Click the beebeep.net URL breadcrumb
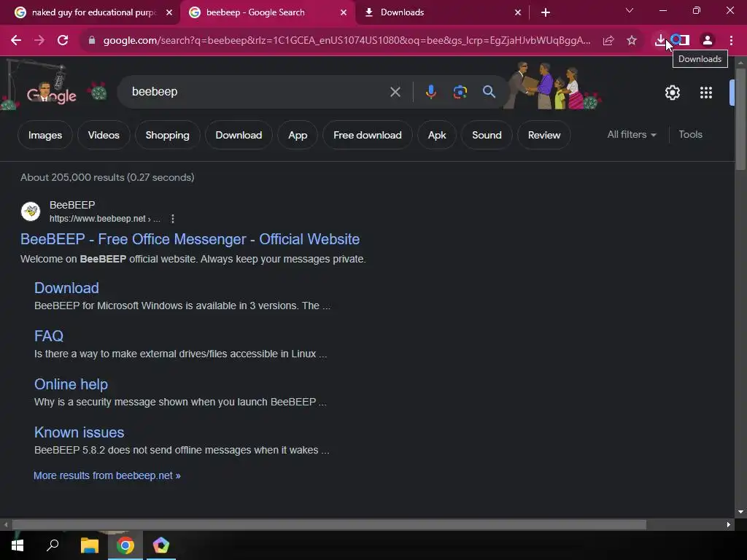The height and width of the screenshot is (560, 747). point(105,219)
